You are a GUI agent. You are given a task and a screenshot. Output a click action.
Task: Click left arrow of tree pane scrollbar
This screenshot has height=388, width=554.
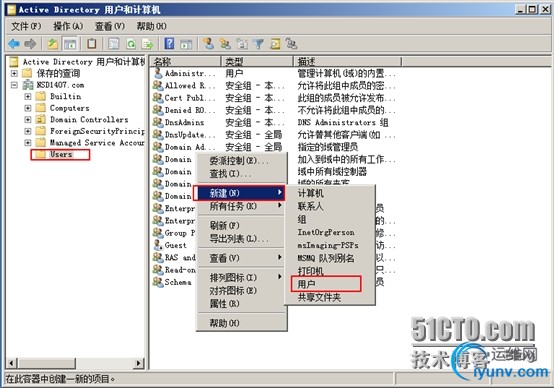(12, 363)
